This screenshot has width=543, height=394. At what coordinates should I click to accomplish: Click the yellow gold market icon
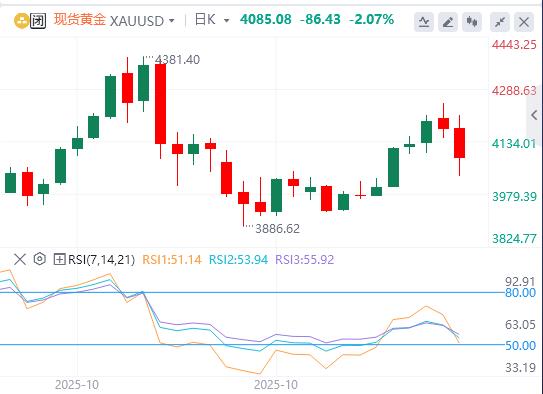(x=21, y=21)
